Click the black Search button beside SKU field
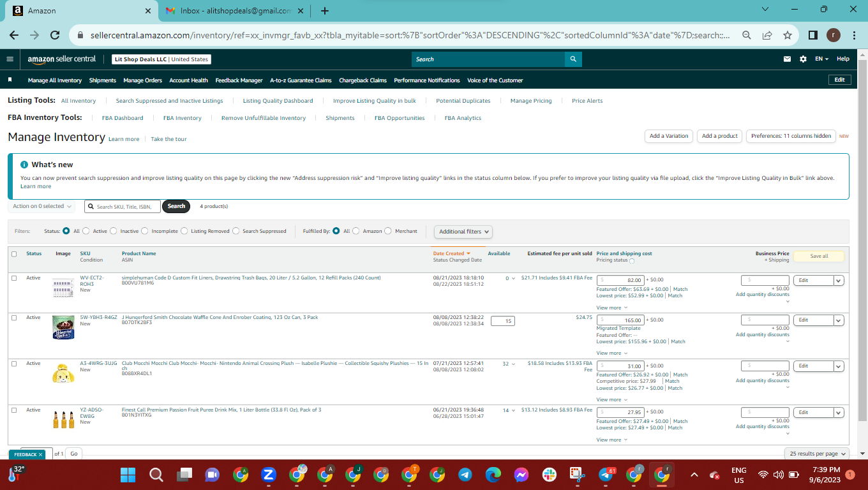The image size is (868, 490). tap(176, 206)
